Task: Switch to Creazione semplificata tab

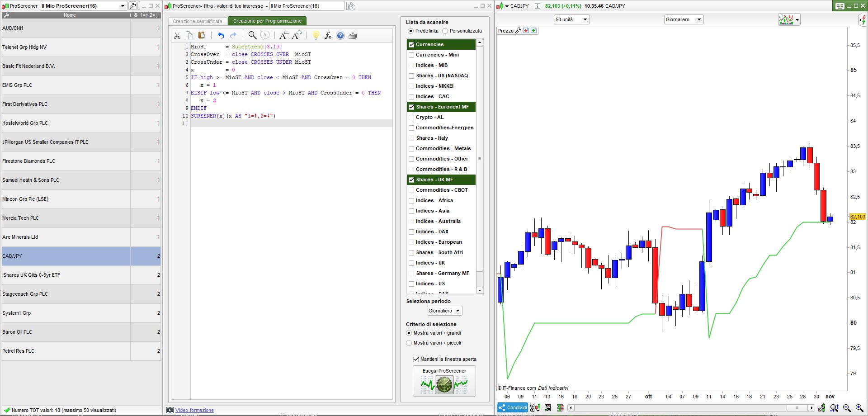Action: click(x=198, y=21)
